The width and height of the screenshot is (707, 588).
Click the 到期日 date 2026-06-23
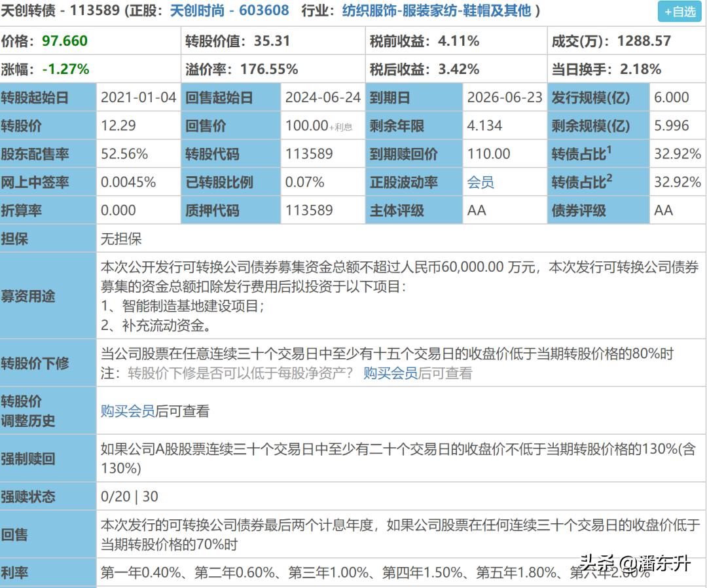coord(504,97)
